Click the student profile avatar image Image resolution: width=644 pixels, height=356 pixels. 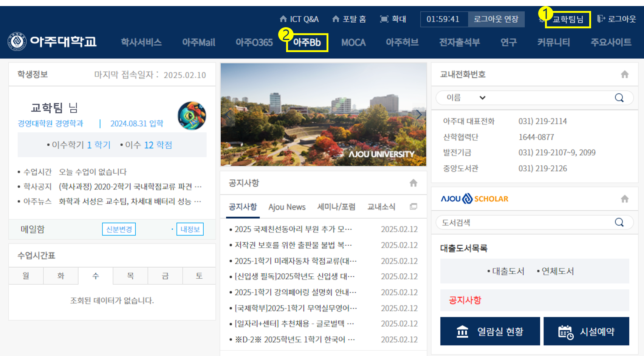(192, 116)
